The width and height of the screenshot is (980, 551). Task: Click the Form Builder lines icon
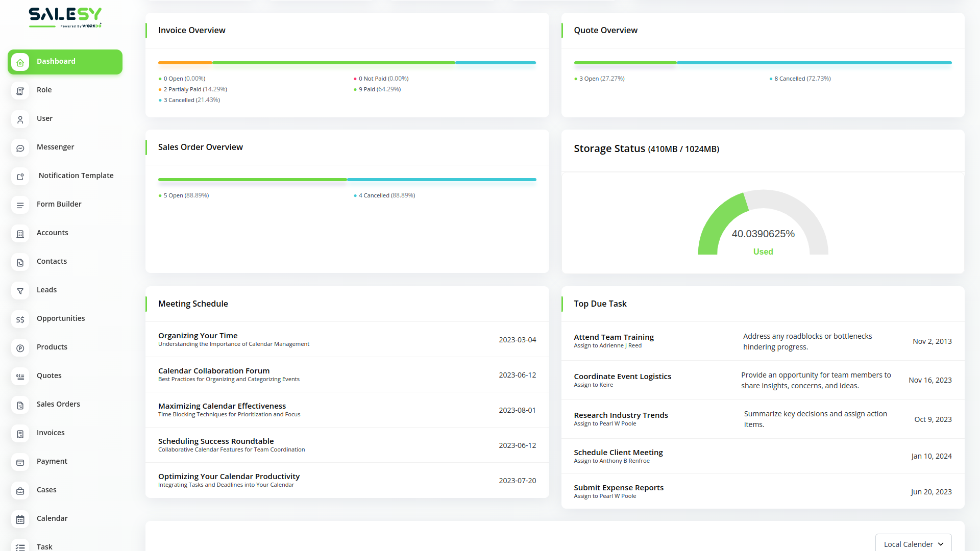click(x=20, y=205)
